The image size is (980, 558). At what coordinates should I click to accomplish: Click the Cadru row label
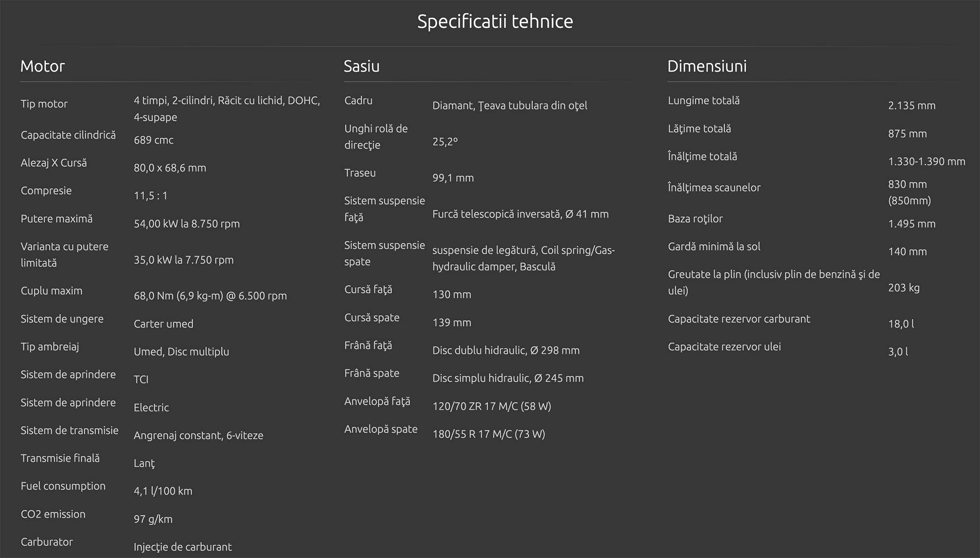tap(358, 101)
